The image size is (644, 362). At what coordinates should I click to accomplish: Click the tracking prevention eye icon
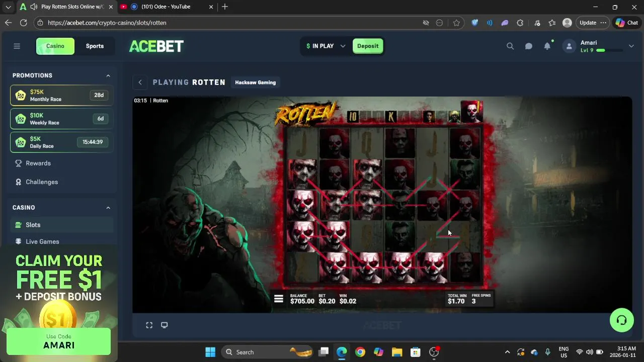tap(426, 23)
